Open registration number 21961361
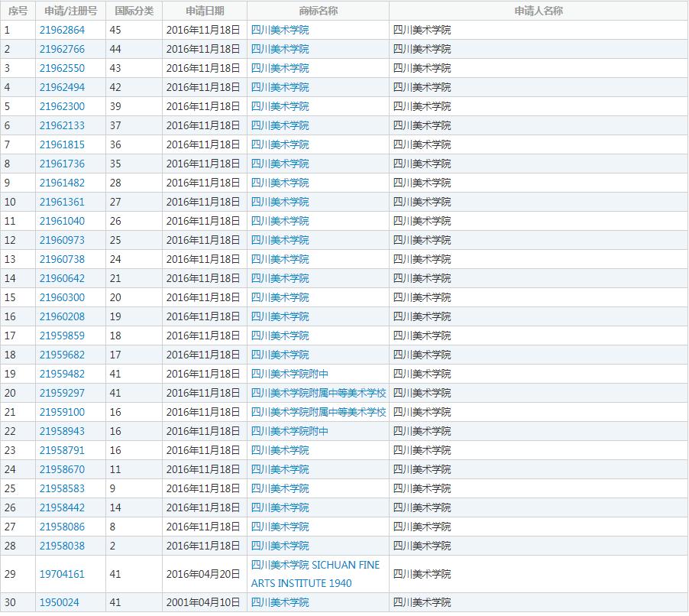 click(x=62, y=202)
